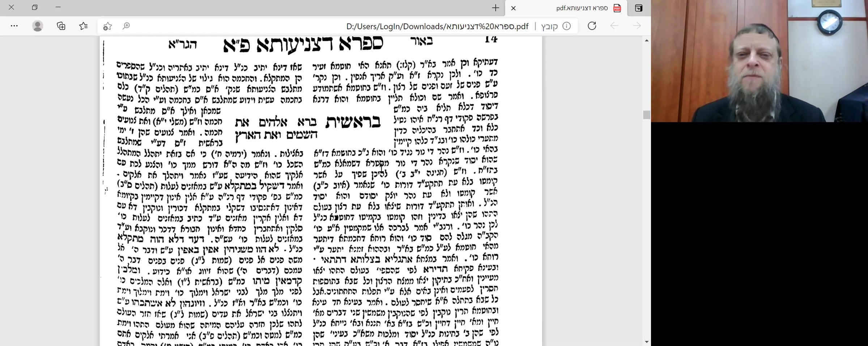868x346 pixels.
Task: Refresh the PDF page
Action: (x=592, y=26)
